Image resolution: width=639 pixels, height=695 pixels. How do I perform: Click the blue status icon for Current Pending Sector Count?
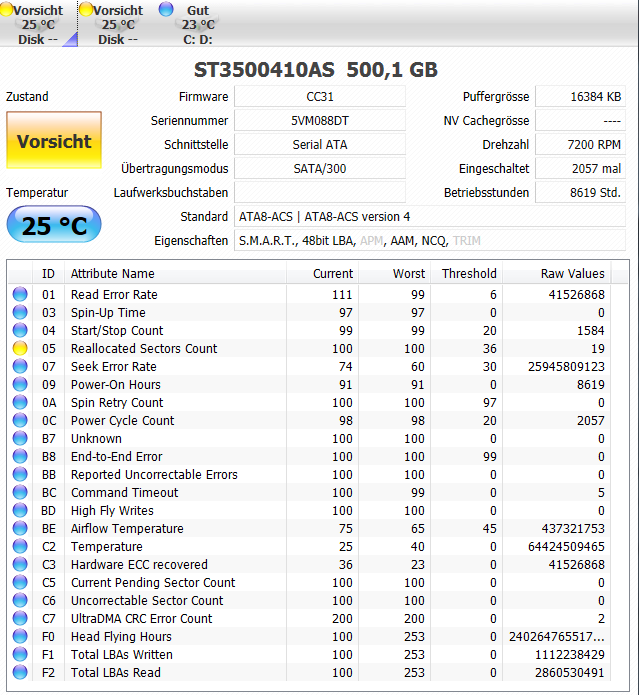[x=20, y=582]
